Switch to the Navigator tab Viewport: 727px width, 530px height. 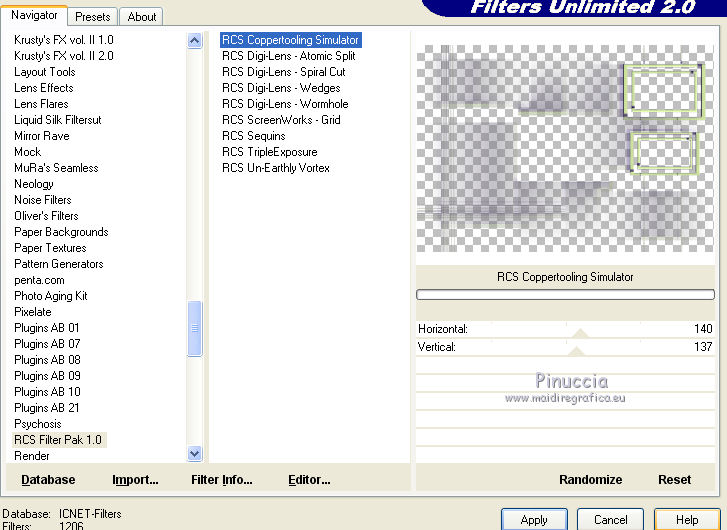(x=34, y=15)
